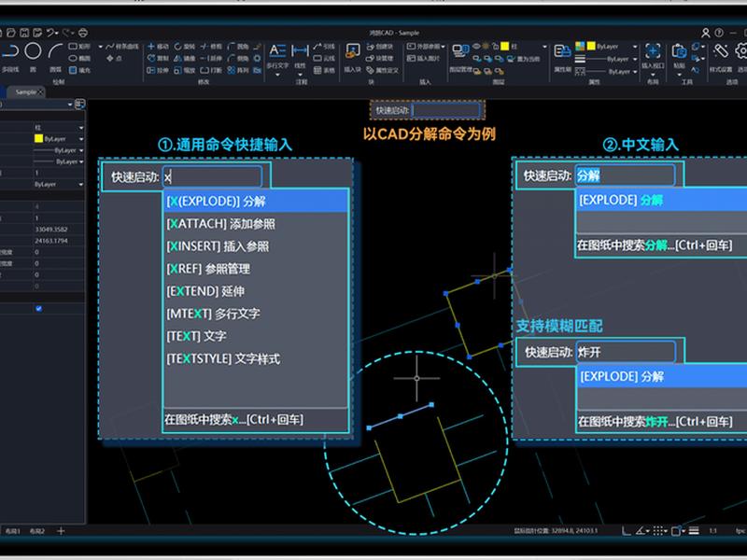This screenshot has width=747, height=560.
Task: Click the 旋转 rotate tool
Action: tap(184, 46)
